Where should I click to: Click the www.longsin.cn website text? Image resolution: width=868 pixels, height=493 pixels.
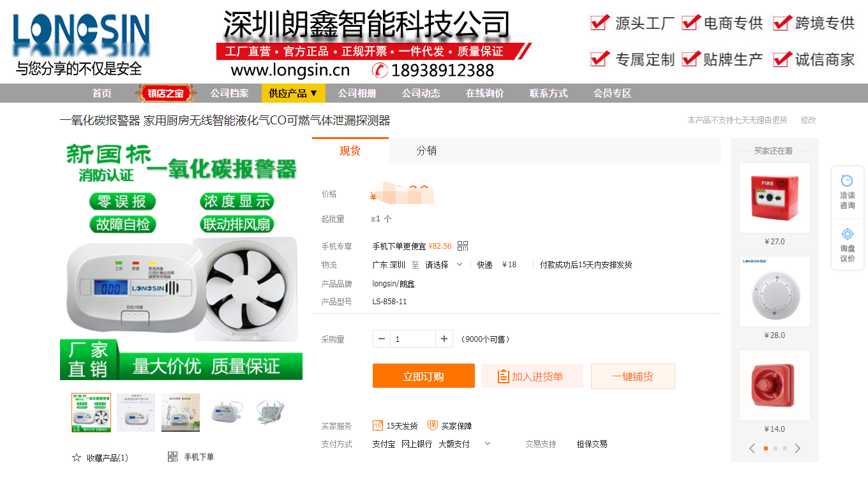click(290, 70)
